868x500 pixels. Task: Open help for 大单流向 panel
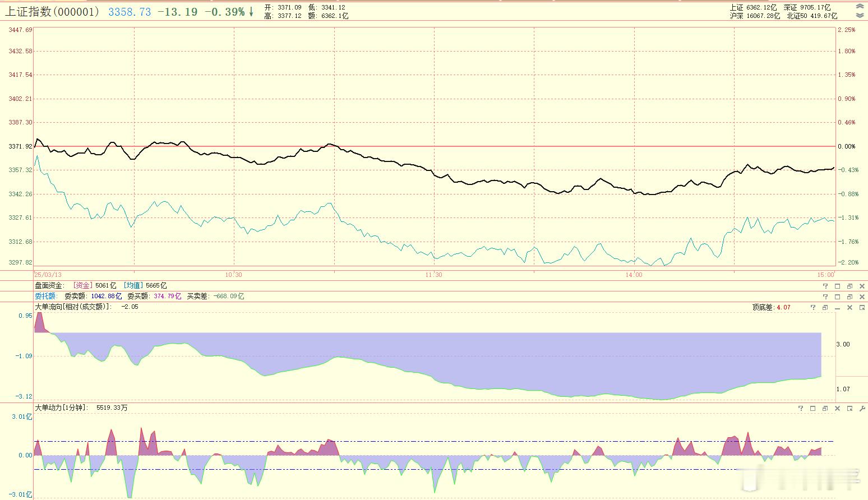pyautogui.click(x=813, y=307)
